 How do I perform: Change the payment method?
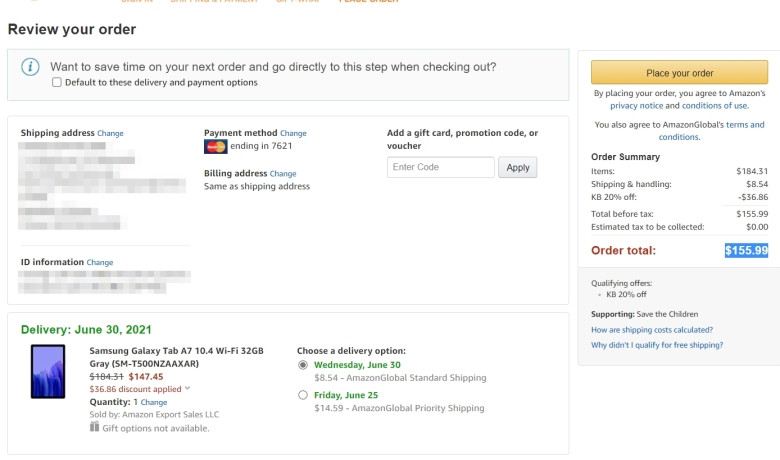click(293, 133)
